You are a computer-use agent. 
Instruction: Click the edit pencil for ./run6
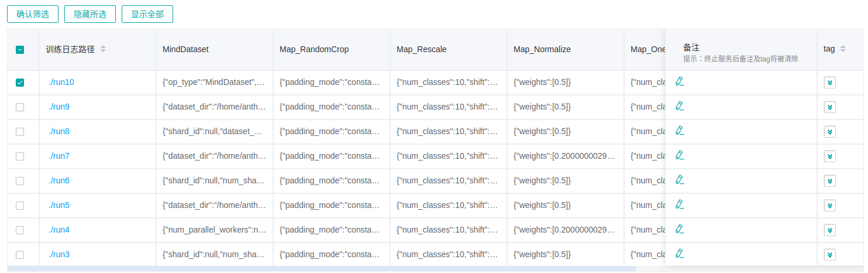[679, 180]
